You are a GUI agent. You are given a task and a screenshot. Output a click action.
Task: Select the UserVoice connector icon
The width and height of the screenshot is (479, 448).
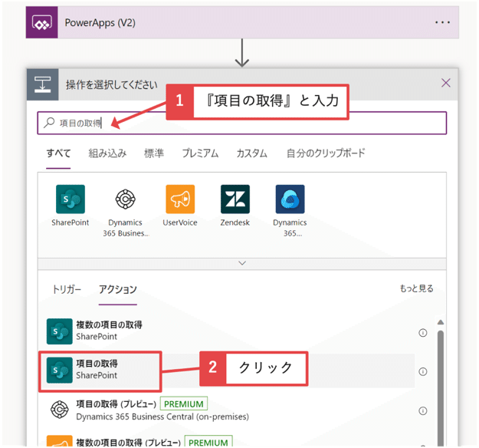[x=180, y=199]
